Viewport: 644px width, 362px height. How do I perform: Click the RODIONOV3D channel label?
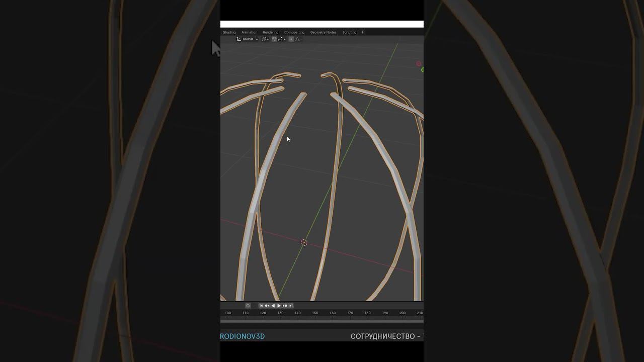(243, 336)
